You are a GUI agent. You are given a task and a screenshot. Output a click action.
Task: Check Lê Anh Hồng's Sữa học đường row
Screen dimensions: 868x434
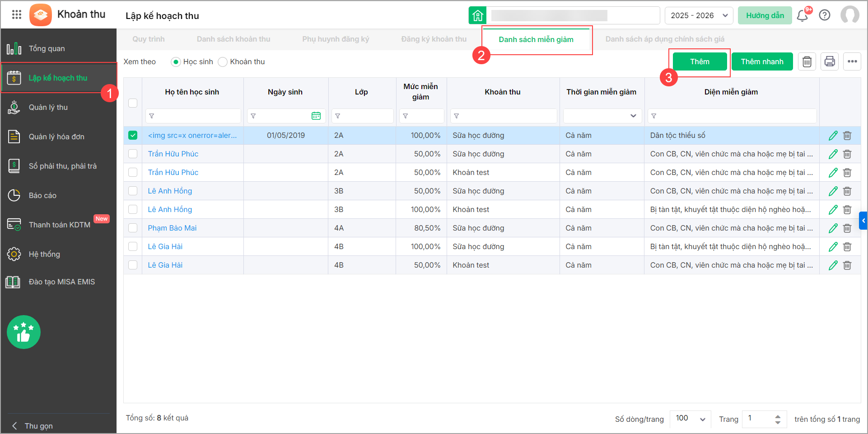pyautogui.click(x=133, y=191)
